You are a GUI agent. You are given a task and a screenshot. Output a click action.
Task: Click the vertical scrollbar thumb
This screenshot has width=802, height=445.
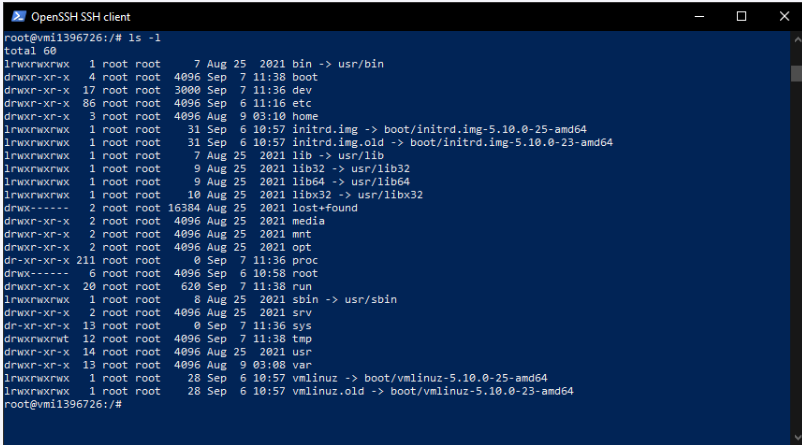(796, 73)
